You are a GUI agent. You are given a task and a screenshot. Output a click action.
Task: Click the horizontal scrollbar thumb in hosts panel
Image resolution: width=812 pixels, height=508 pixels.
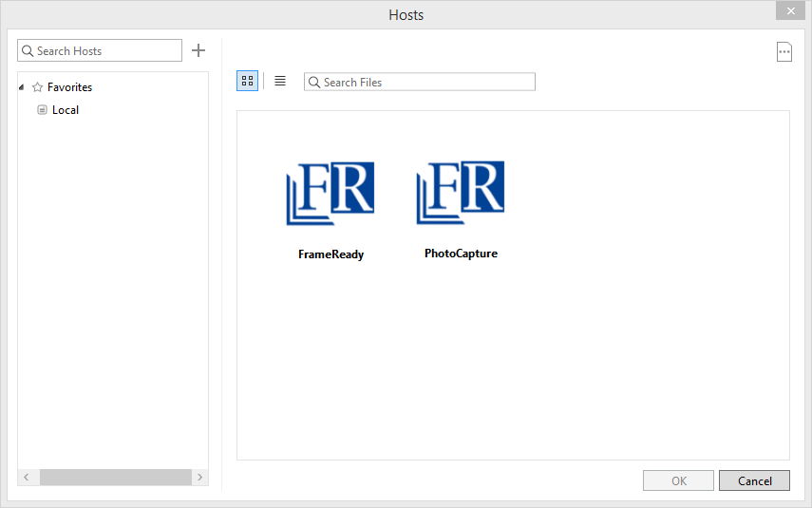(116, 477)
